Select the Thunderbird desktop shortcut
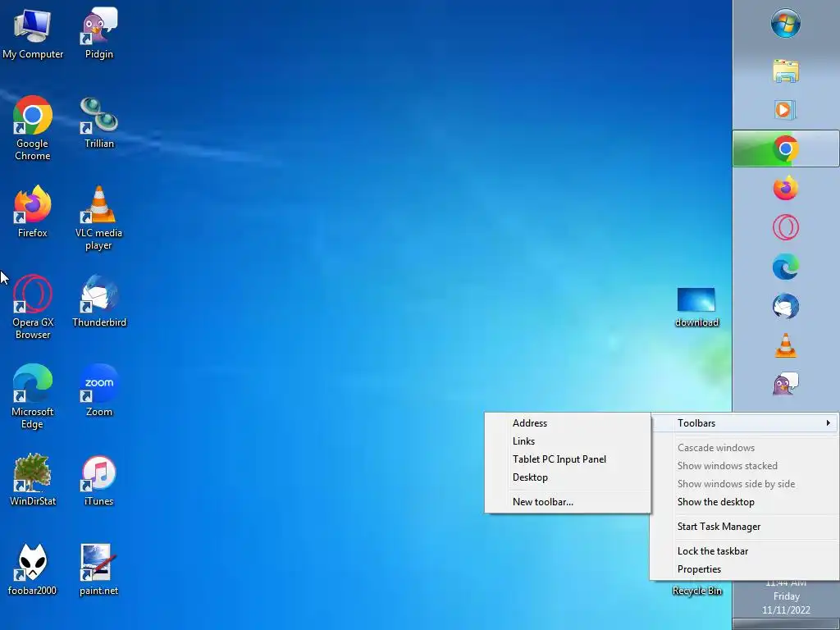Viewport: 840px width, 630px height. point(99,300)
